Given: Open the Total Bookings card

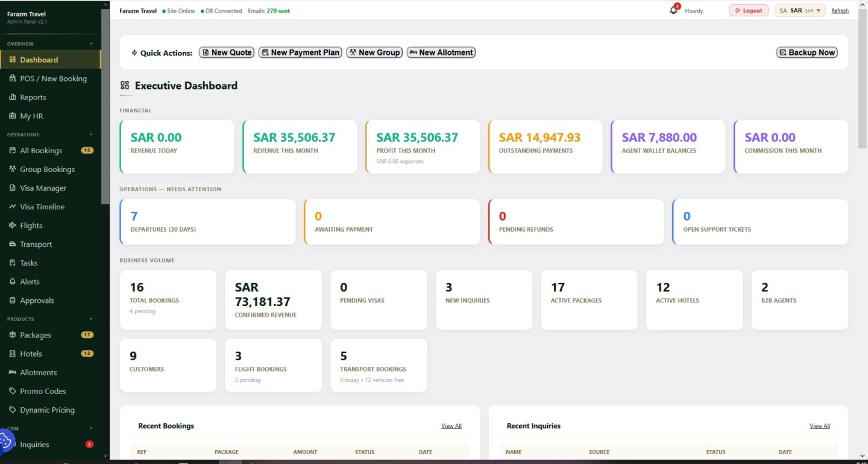Looking at the screenshot, I should click(x=168, y=300).
